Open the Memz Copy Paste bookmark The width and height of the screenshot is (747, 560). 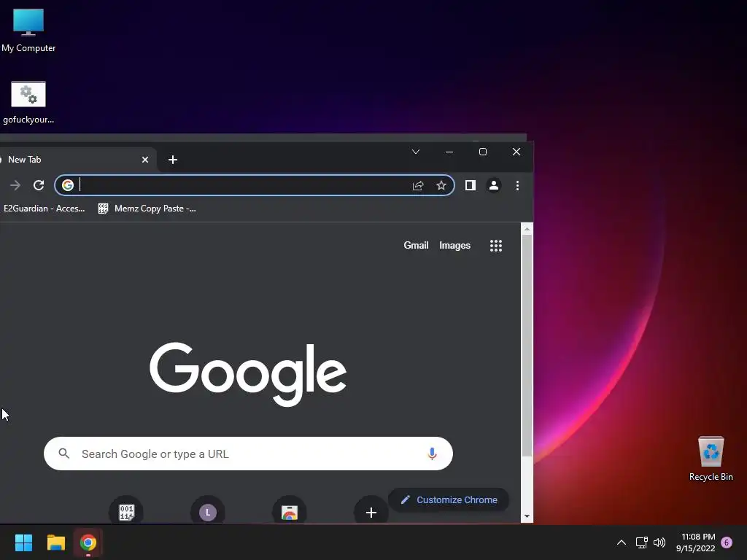(147, 208)
